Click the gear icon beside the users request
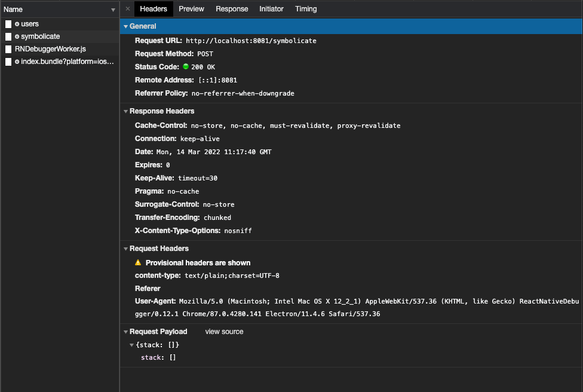Image resolution: width=583 pixels, height=392 pixels. pos(17,24)
